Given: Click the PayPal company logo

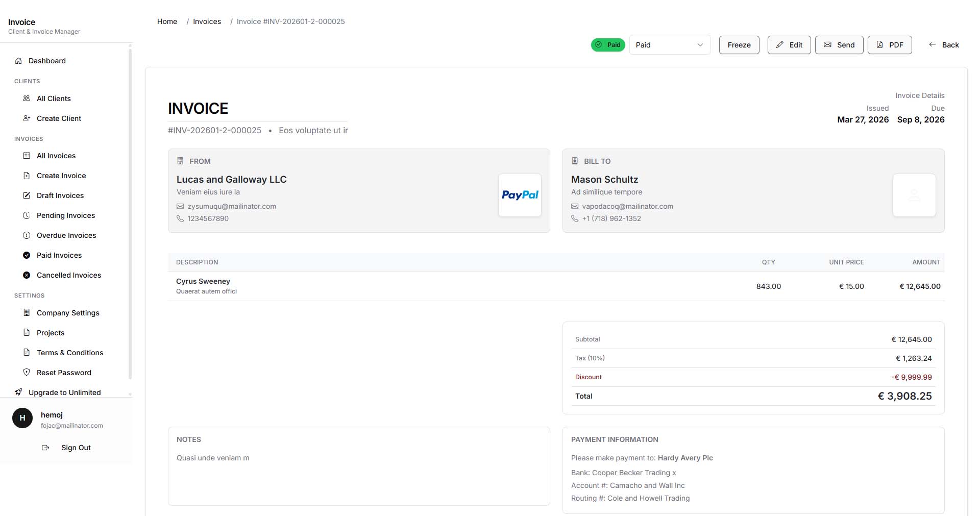Looking at the screenshot, I should 520,195.
